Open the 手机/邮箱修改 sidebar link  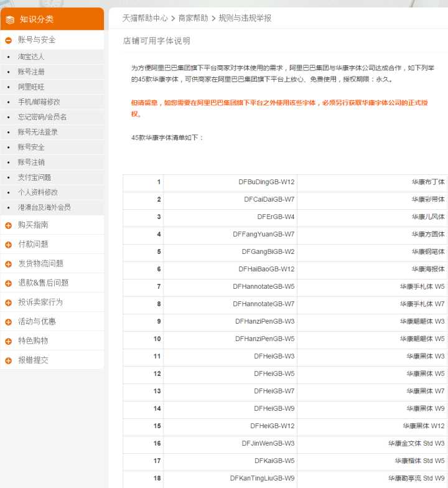click(39, 102)
